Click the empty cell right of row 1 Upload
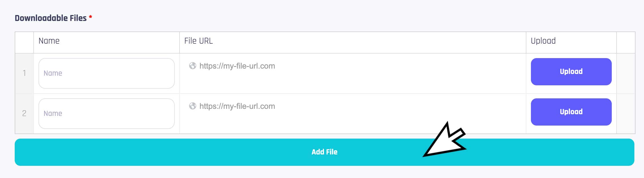Image resolution: width=644 pixels, height=178 pixels. [x=626, y=73]
